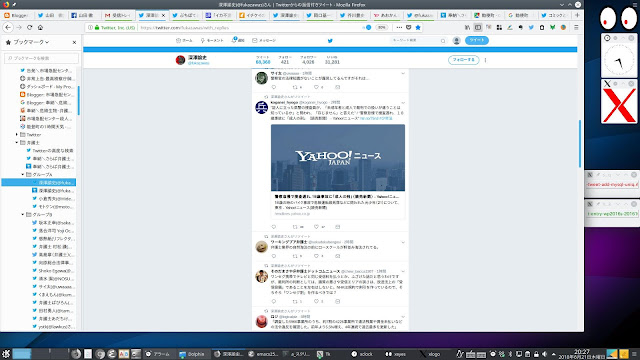Expand the Twitter bookmark folder
The height and width of the screenshot is (360, 640).
[17, 134]
